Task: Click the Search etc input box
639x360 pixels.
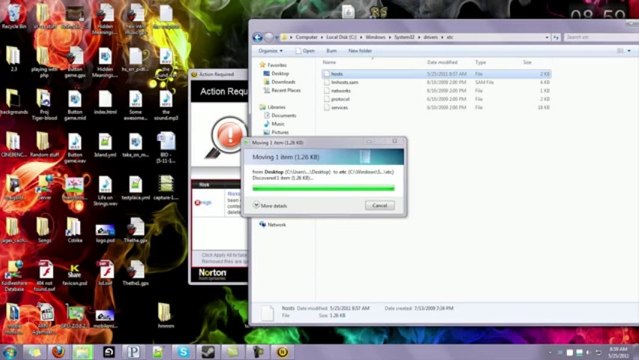Action: tap(601, 37)
